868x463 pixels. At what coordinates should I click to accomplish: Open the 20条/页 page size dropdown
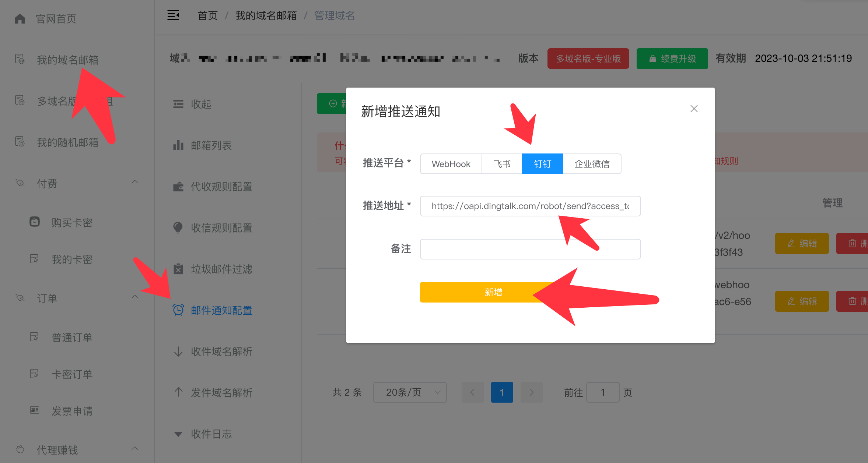(x=410, y=392)
